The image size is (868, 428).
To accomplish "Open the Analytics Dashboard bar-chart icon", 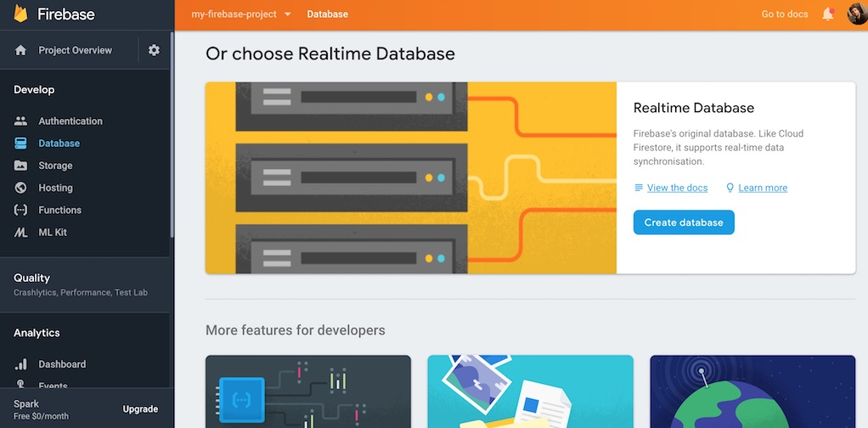I will point(20,364).
